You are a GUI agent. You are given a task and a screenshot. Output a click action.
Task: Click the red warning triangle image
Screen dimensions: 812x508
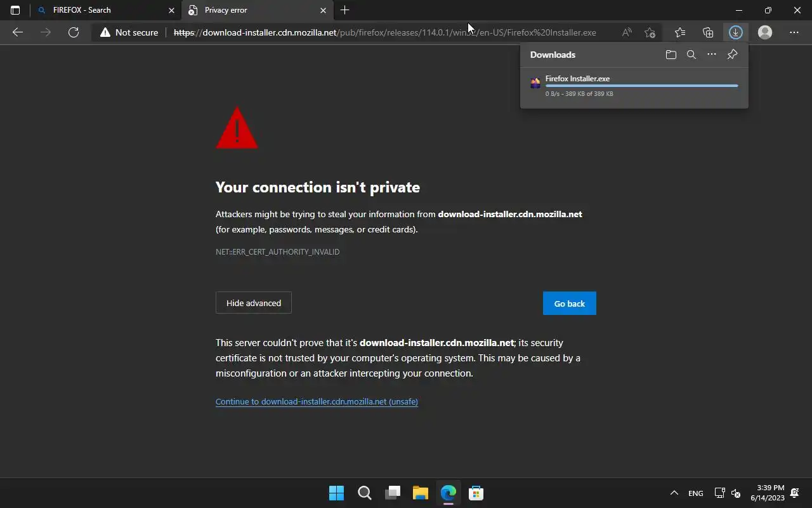(x=237, y=128)
